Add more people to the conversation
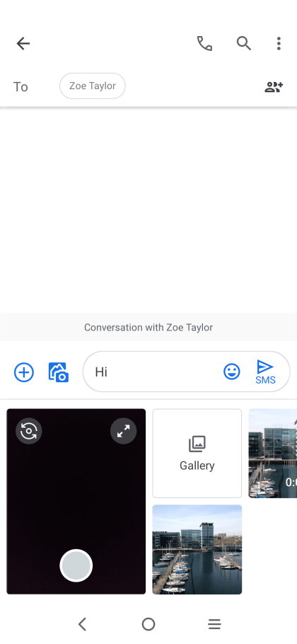Viewport: 297px width, 644px height. (274, 86)
